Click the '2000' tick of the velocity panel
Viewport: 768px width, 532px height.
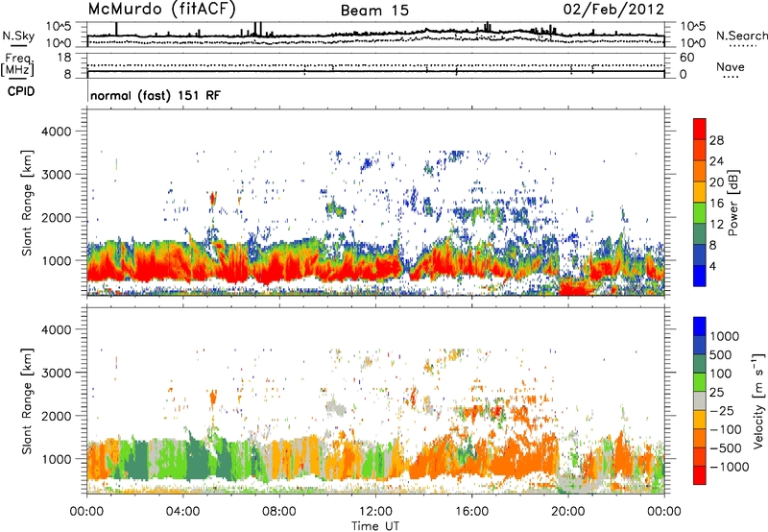tap(57, 416)
